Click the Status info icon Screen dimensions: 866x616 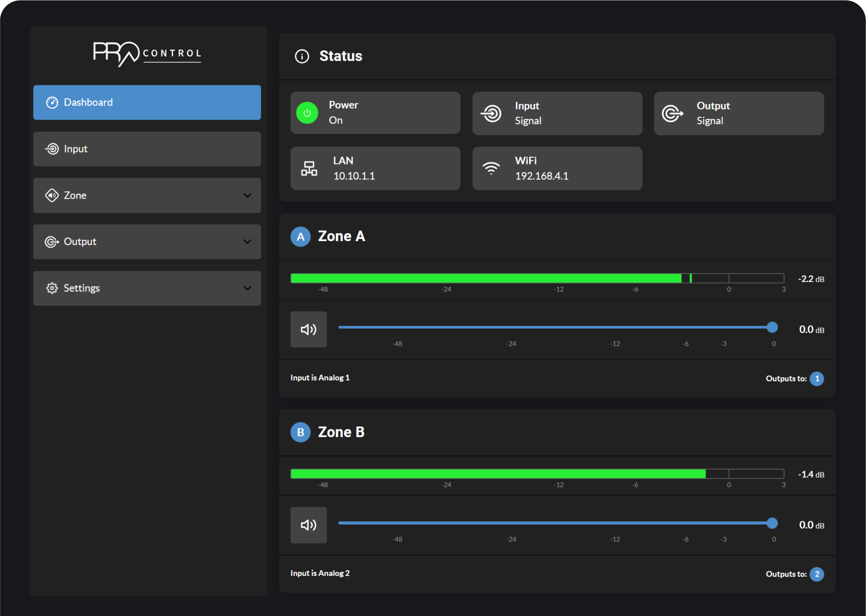pos(302,56)
